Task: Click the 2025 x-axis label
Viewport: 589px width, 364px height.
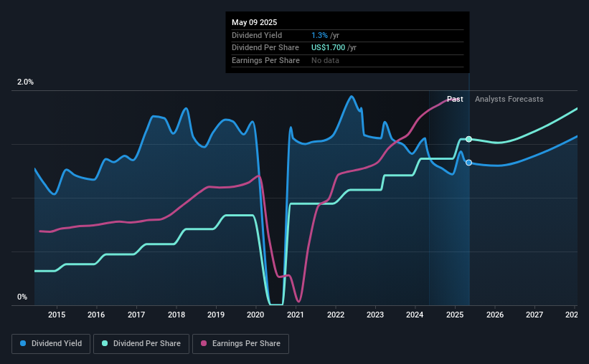Action: click(x=455, y=315)
